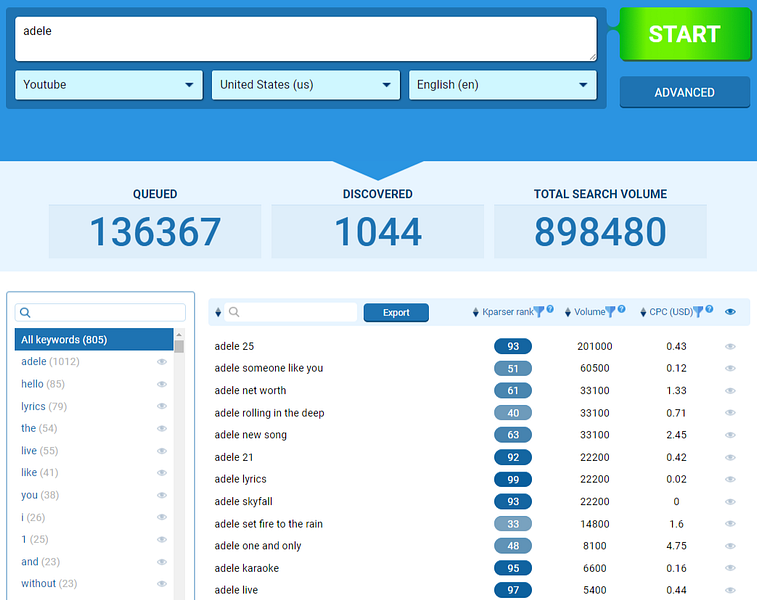Image resolution: width=757 pixels, height=600 pixels.
Task: Click rank badge 99 for 'adele lyrics'
Action: pyautogui.click(x=513, y=479)
